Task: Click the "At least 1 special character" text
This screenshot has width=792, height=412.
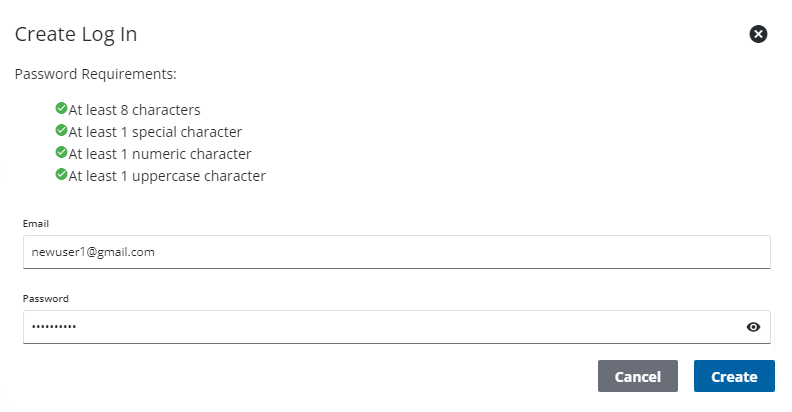Action: (155, 132)
